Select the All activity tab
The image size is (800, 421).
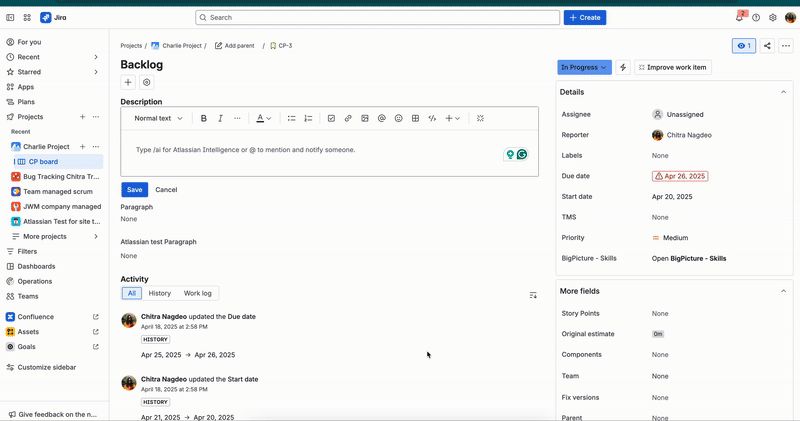132,293
